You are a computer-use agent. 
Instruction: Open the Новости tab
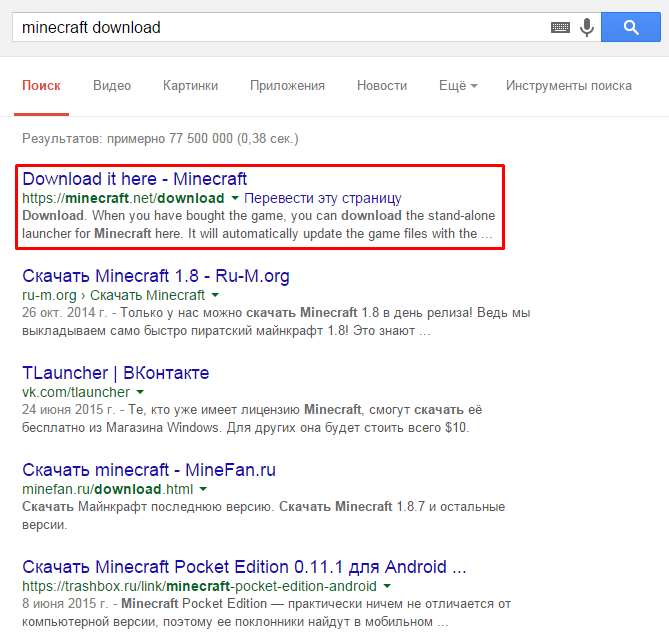(x=382, y=86)
